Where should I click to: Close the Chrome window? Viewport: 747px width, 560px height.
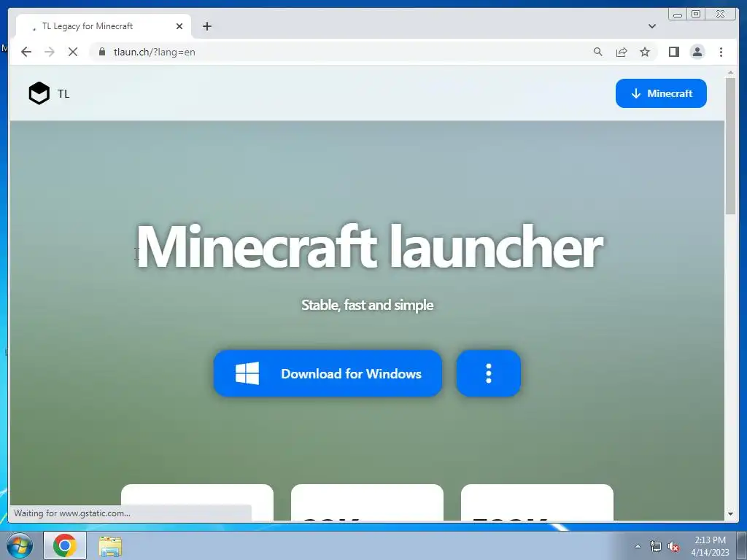pyautogui.click(x=720, y=15)
